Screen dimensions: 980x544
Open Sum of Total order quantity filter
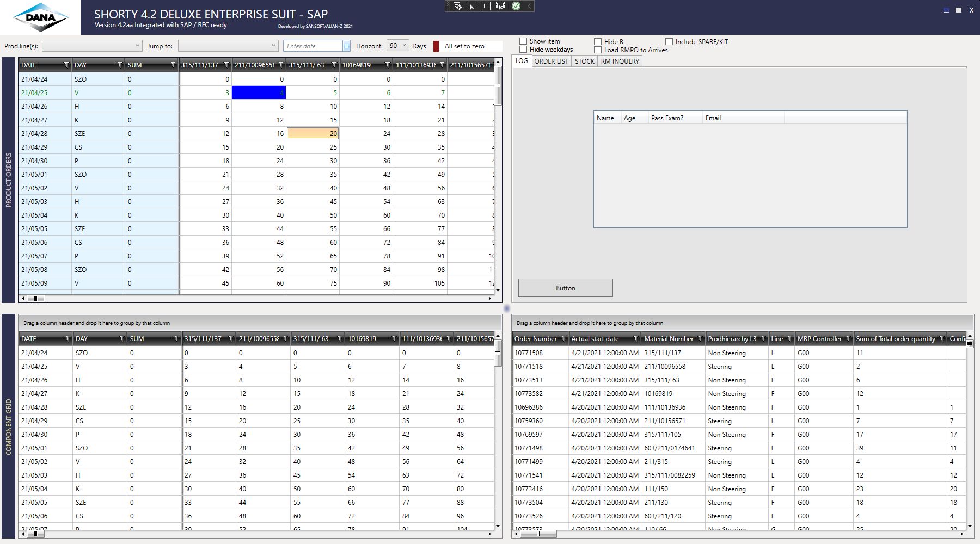click(942, 339)
